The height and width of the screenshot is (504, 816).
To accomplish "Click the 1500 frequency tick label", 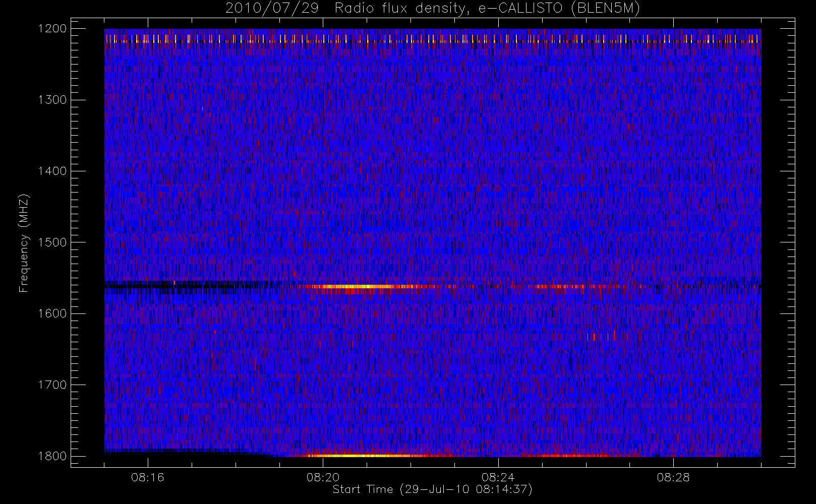I will pyautogui.click(x=52, y=242).
